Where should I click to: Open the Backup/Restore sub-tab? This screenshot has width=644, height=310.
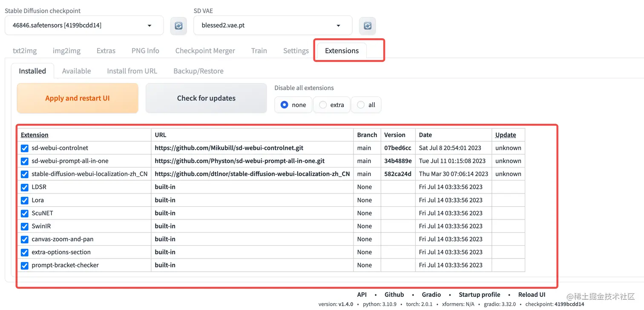(x=198, y=71)
